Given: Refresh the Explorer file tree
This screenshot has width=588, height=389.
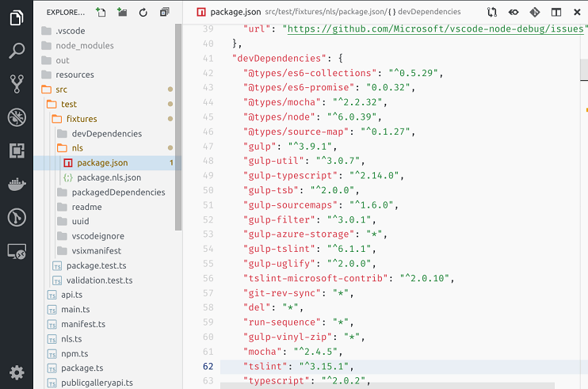Looking at the screenshot, I should pos(143,13).
